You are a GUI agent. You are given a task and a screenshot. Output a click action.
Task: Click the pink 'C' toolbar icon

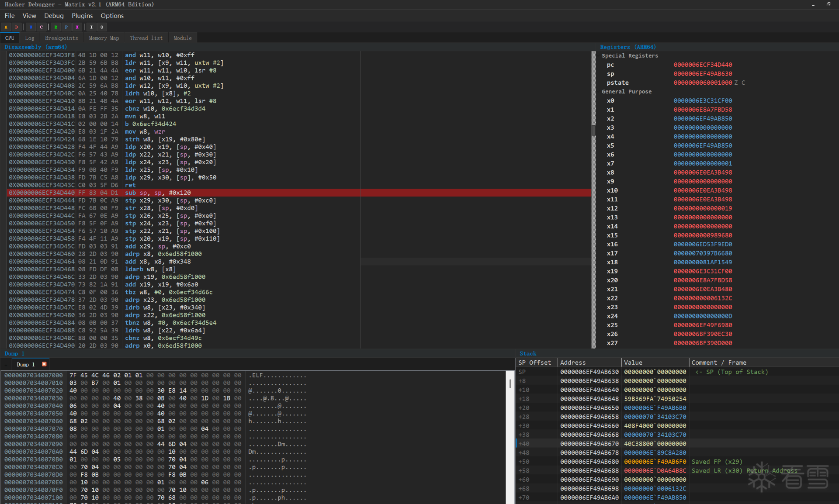(x=42, y=27)
